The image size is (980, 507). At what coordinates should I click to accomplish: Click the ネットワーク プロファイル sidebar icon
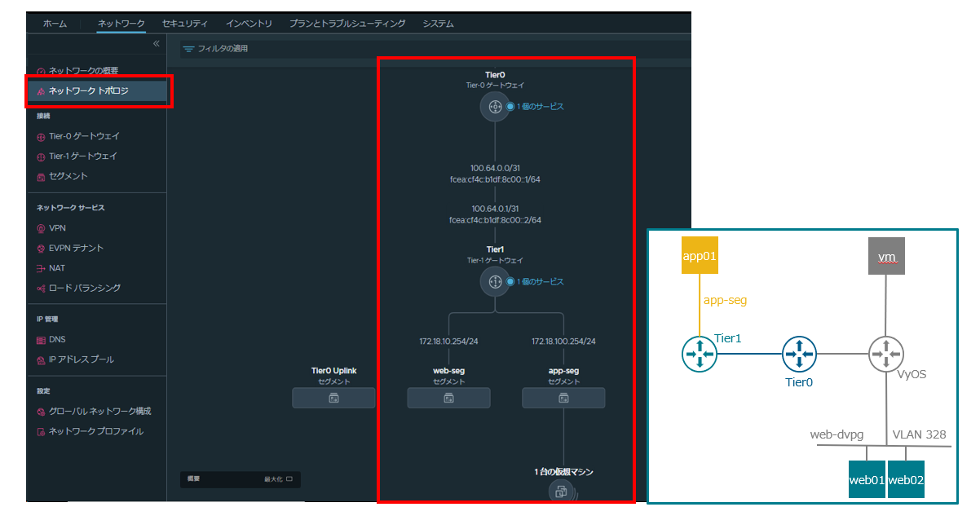(41, 432)
